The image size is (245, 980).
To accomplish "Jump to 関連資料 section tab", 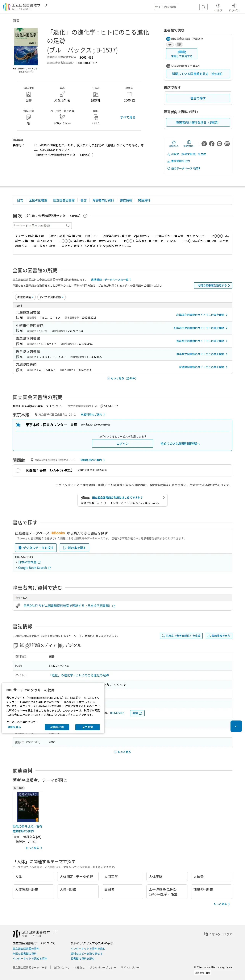I will (144, 200).
